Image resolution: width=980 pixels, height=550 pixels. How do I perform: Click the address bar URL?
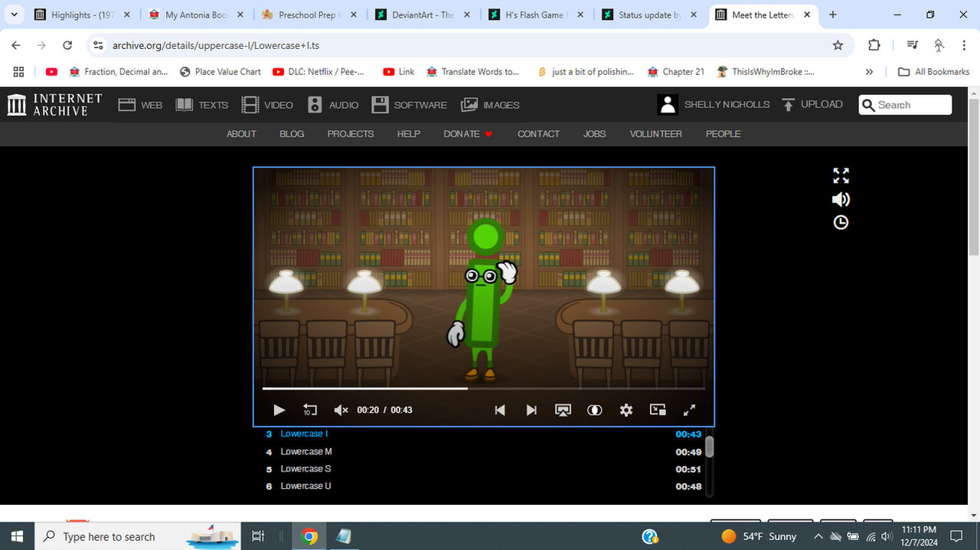(216, 45)
